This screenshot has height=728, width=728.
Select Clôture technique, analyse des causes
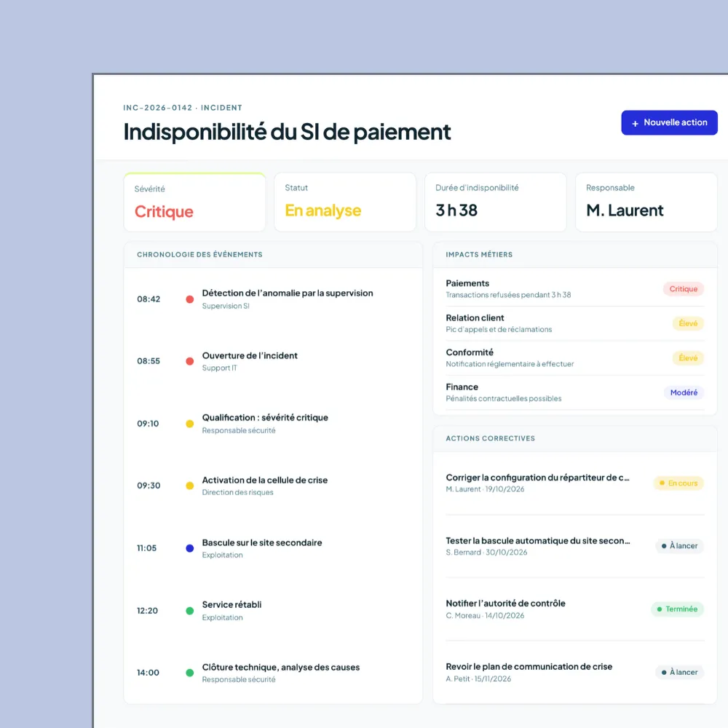coord(273,673)
